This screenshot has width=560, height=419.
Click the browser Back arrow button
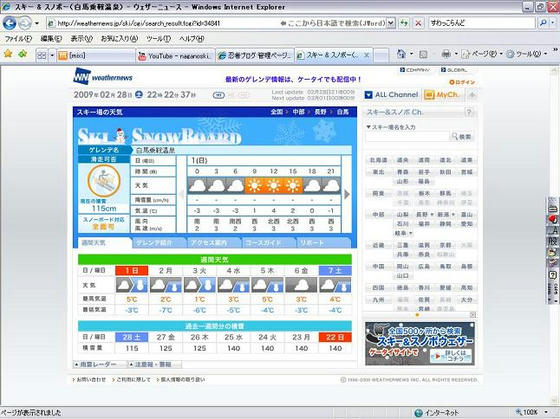pos(10,24)
